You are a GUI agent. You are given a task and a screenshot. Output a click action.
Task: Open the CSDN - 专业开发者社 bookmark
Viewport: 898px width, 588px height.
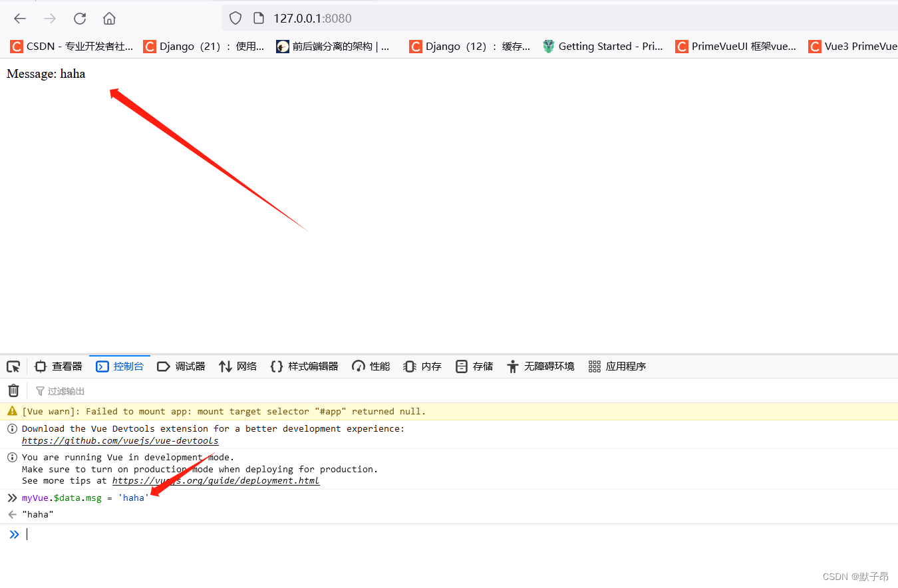click(72, 47)
